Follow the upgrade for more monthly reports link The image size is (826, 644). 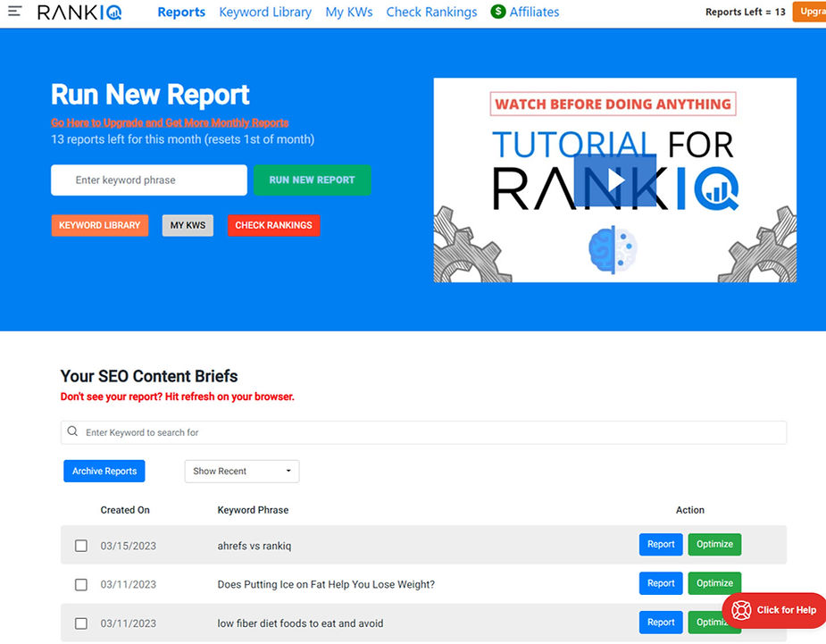[x=170, y=122]
